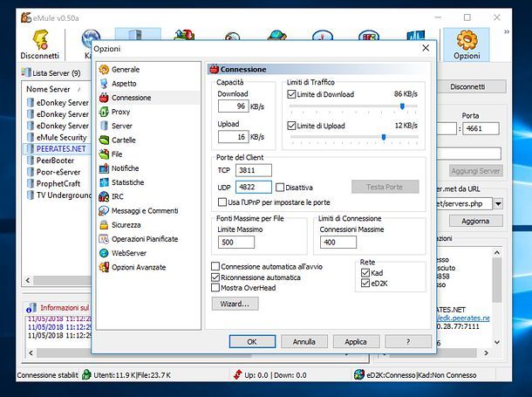This screenshot has height=397, width=532.
Task: Click the users status bar icon
Action: tap(86, 374)
